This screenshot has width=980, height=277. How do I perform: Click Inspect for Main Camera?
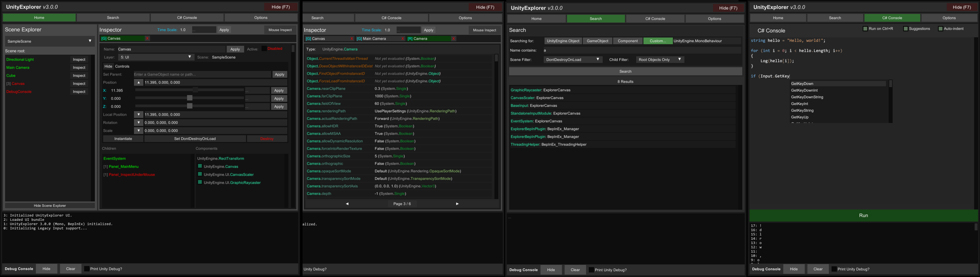[79, 68]
